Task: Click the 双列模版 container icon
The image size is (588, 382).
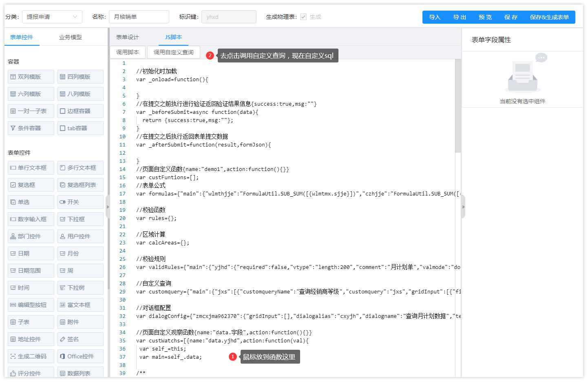Action: (x=13, y=77)
